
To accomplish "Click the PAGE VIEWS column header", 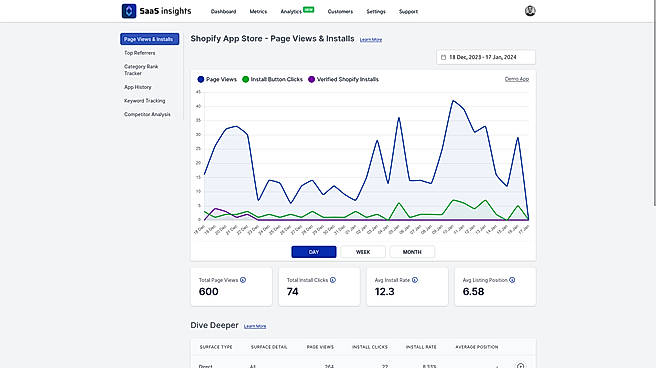I will [x=320, y=347].
